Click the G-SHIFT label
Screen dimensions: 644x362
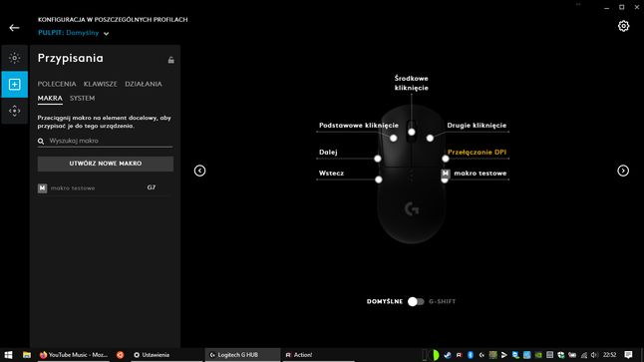pyautogui.click(x=443, y=301)
